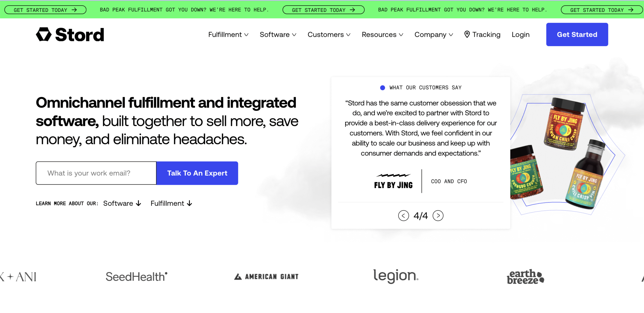
Task: Jump to Software section down-arrow link
Action: 122,203
